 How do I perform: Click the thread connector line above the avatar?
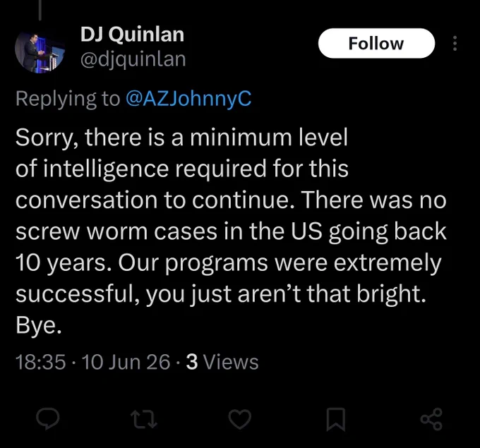click(x=40, y=10)
